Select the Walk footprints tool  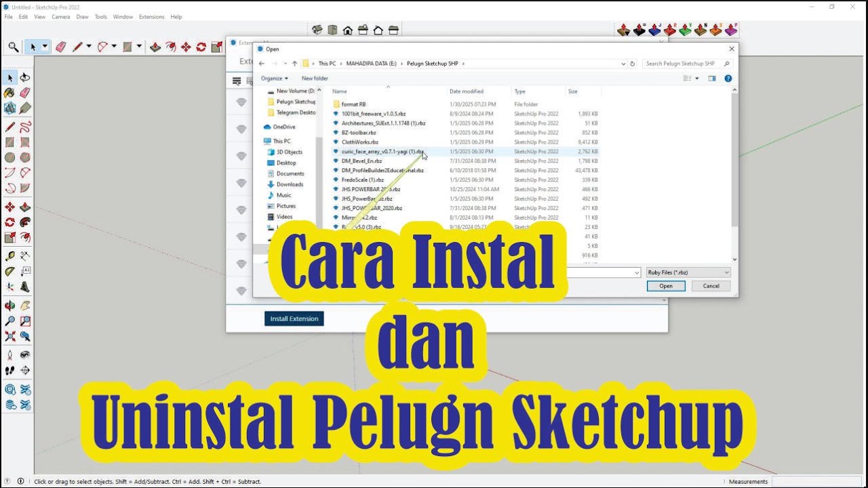10,370
